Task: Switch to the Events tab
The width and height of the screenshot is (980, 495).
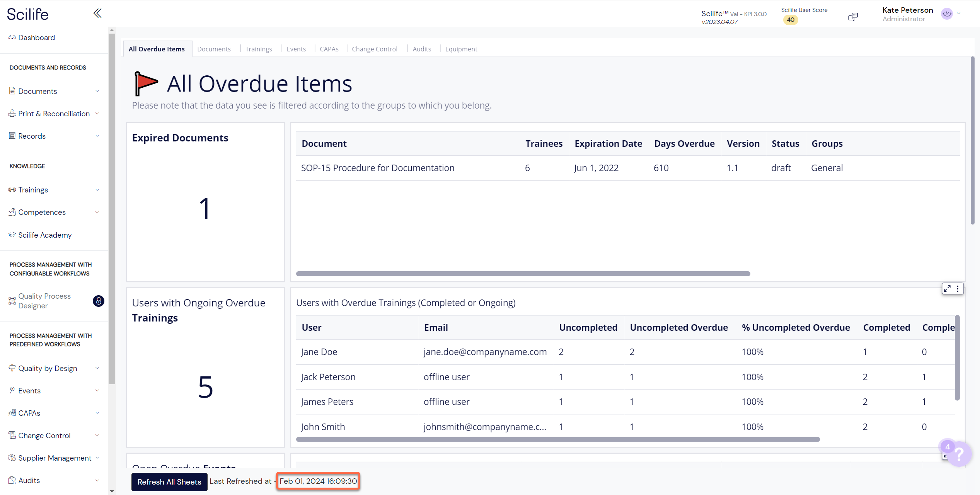Action: 296,49
